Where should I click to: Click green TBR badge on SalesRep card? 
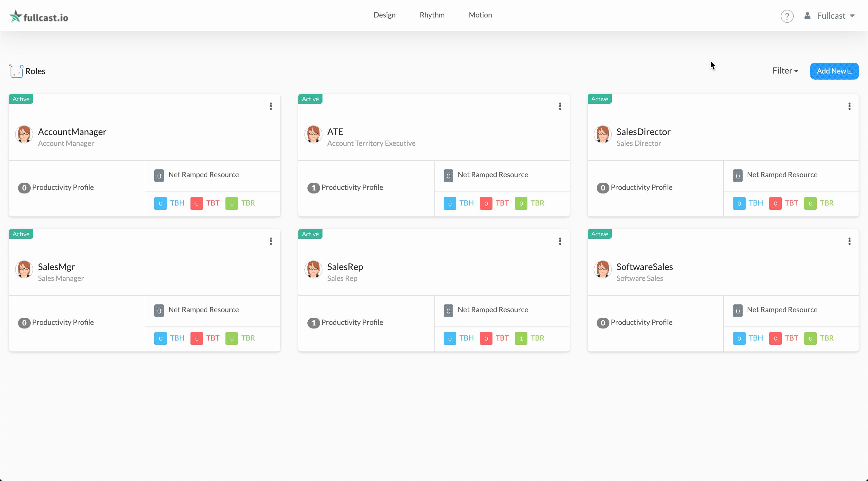[520, 338]
